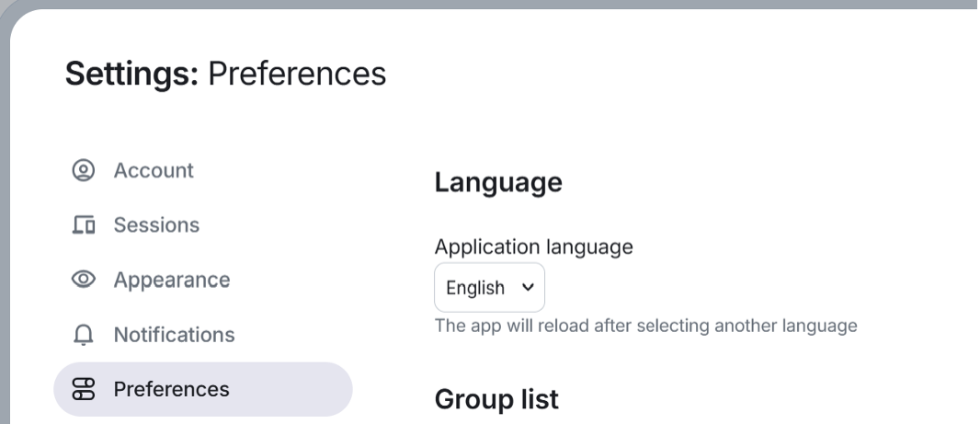Click the Group list section heading
This screenshot has width=980, height=424.
496,400
